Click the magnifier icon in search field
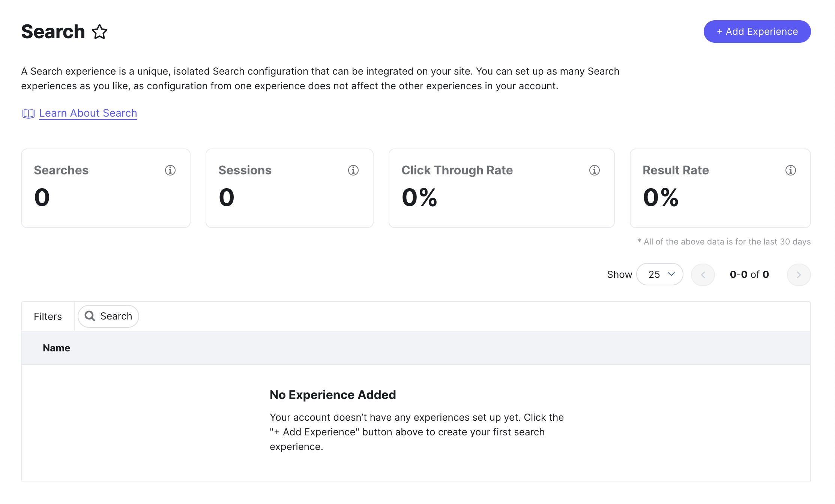 click(x=90, y=316)
